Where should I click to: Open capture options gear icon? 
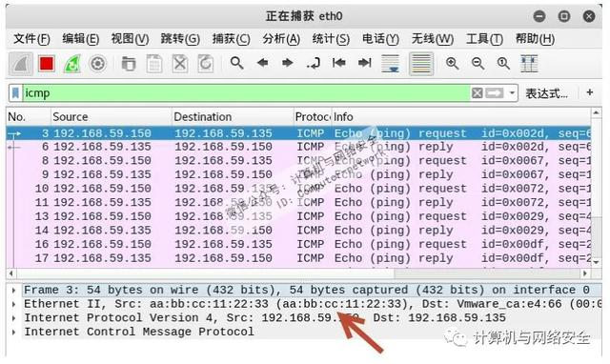[x=97, y=64]
